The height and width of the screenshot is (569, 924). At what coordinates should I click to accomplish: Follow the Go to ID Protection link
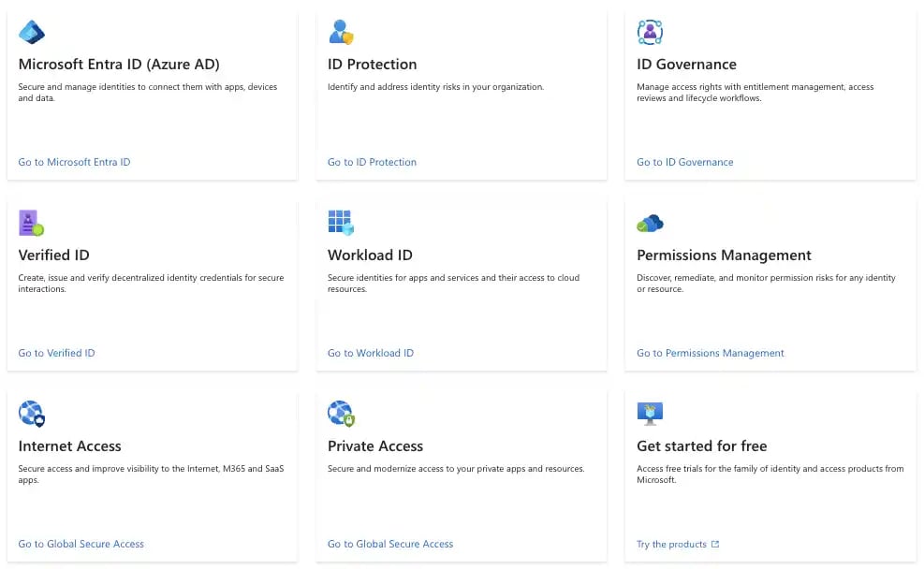point(372,162)
